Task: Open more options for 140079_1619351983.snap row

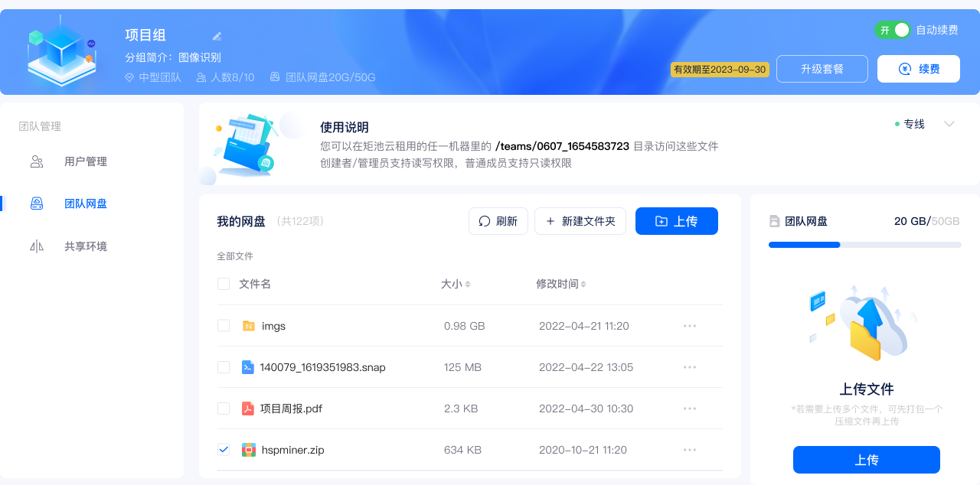Action: (690, 367)
